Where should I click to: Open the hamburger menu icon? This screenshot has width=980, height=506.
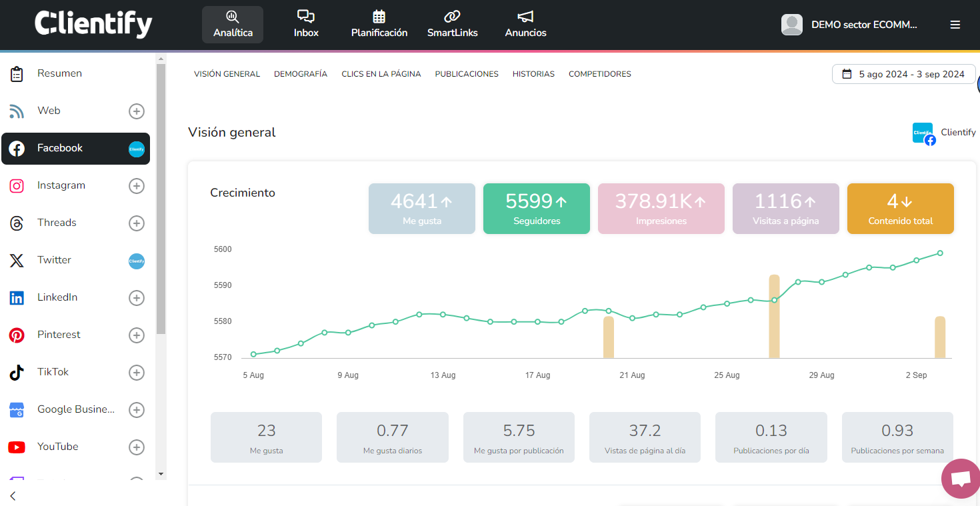point(955,25)
